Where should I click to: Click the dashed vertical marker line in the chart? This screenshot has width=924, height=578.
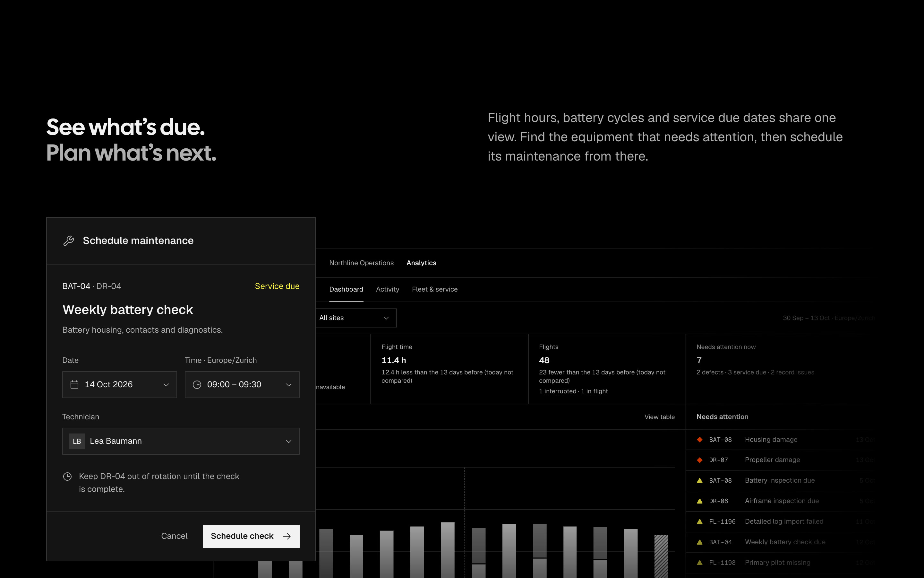(465, 522)
